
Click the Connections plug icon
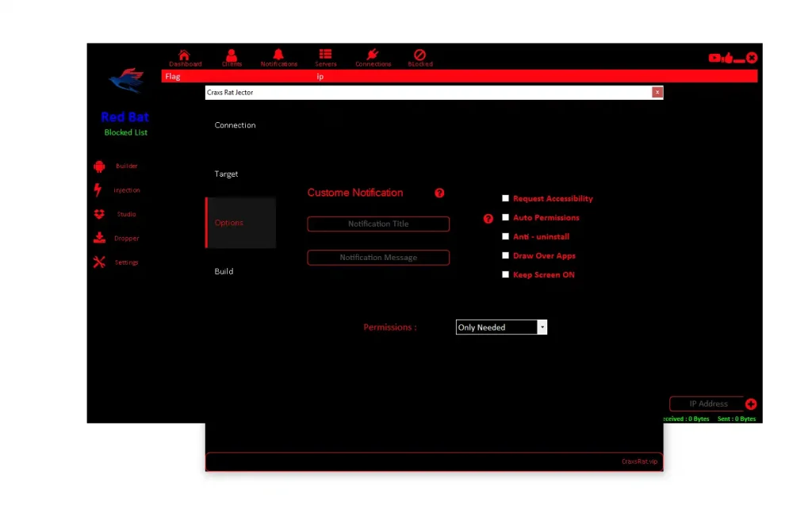(x=373, y=55)
